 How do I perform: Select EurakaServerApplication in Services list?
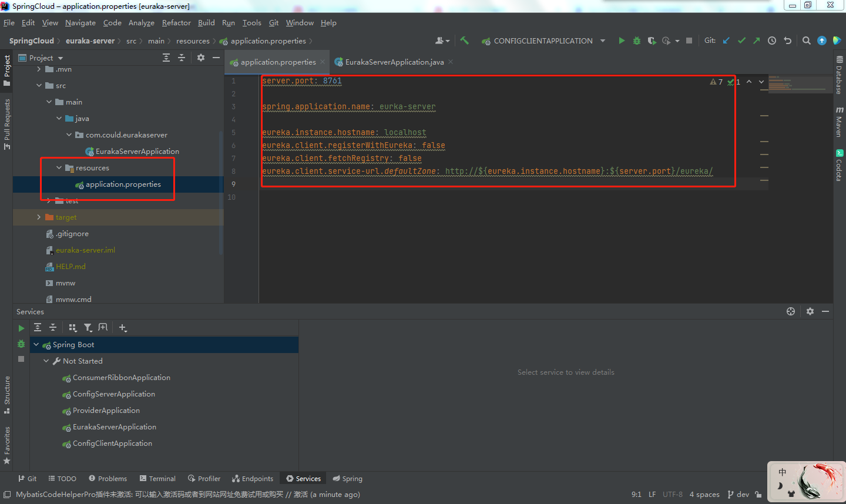pyautogui.click(x=115, y=427)
